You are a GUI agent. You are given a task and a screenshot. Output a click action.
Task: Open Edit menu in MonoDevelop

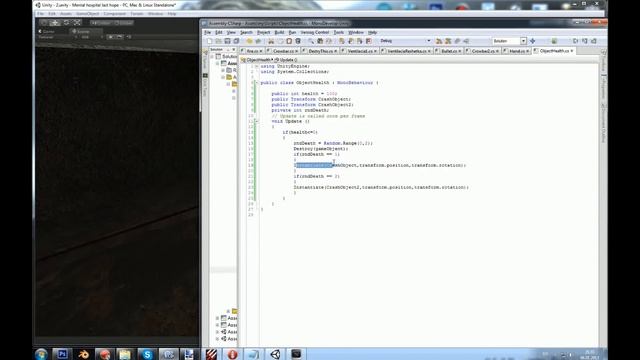(219, 32)
